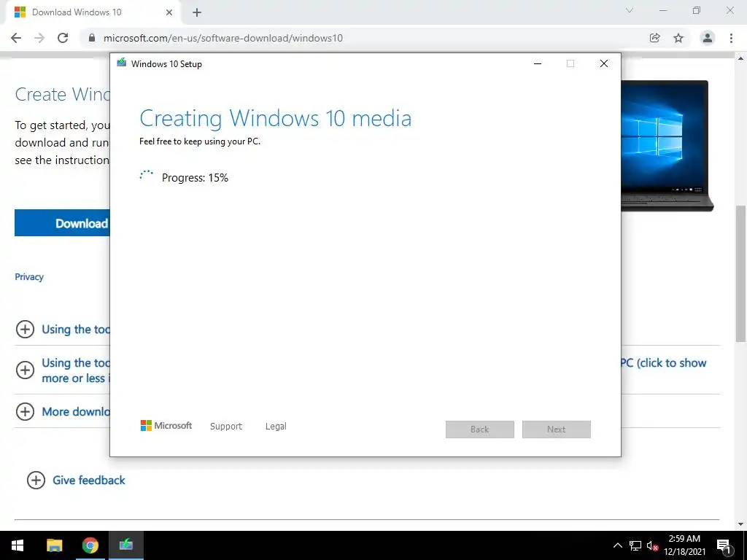Viewport: 747px width, 560px height.
Task: Open the Chrome profile avatar
Action: click(x=708, y=38)
